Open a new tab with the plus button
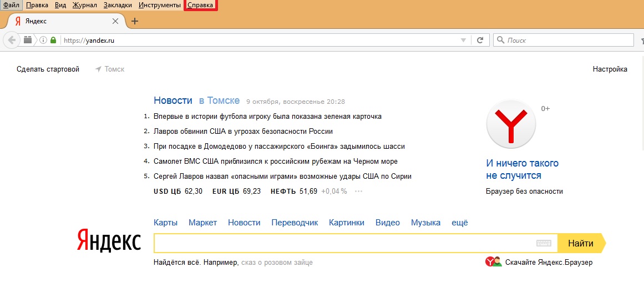The image size is (644, 282). click(x=135, y=22)
